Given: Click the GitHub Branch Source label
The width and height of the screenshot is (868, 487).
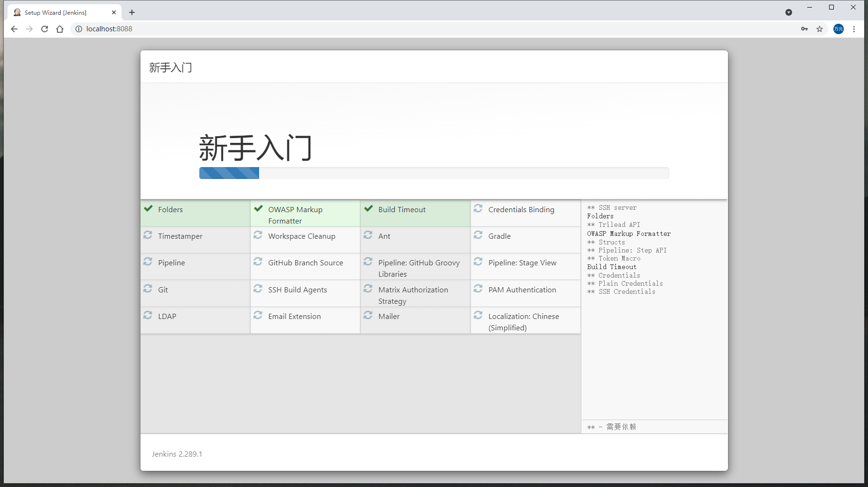Looking at the screenshot, I should click(x=306, y=262).
